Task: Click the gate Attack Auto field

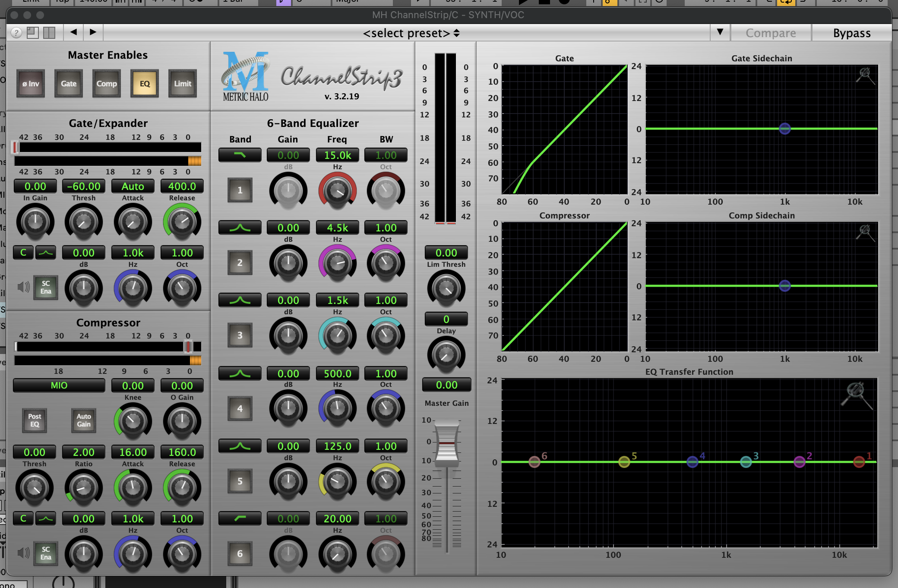Action: 133,186
